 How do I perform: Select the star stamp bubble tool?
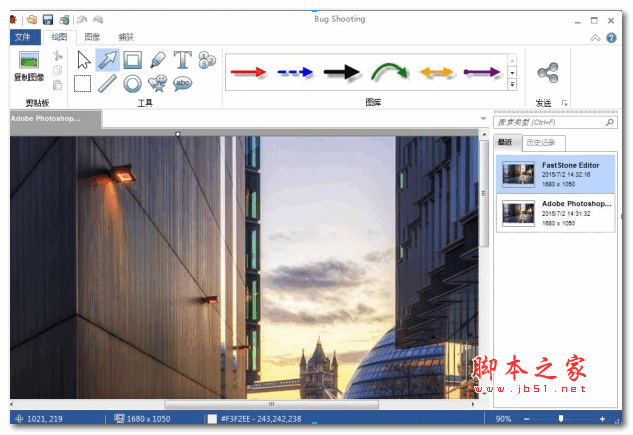coord(157,84)
